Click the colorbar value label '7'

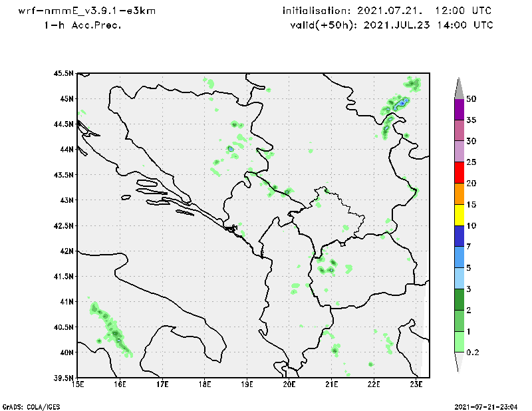point(469,247)
